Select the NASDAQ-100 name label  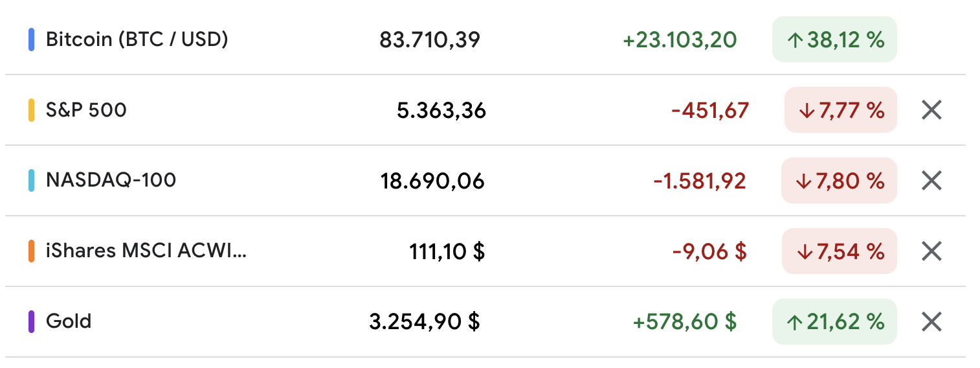tap(111, 180)
